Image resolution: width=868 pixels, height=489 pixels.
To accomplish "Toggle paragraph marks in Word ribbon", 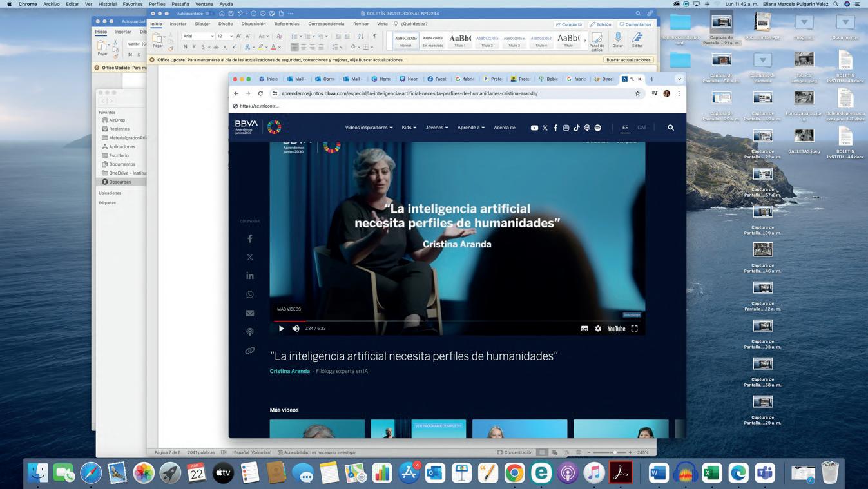I will click(374, 36).
